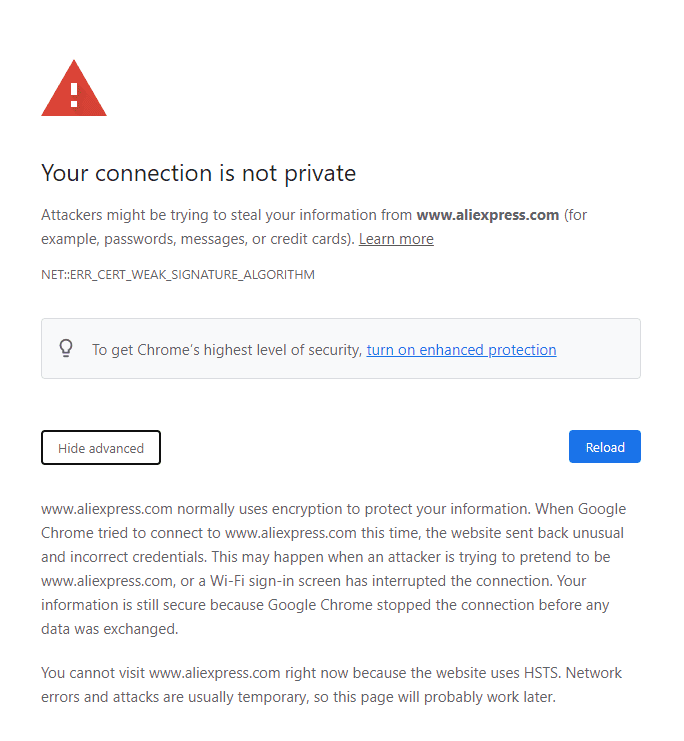Click the NET::ERR_CERT_WEAK_SIGNATURE_ALGORITHM error code
Viewport: 684px width, 741px height.
click(x=178, y=274)
